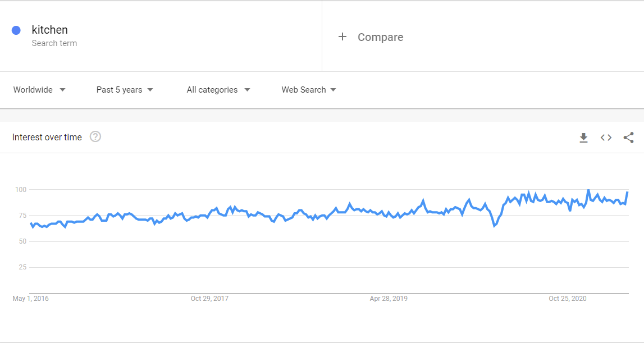Viewport: 644px width, 343px height.
Task: Download the interest over time data as CSV
Action: (583, 138)
